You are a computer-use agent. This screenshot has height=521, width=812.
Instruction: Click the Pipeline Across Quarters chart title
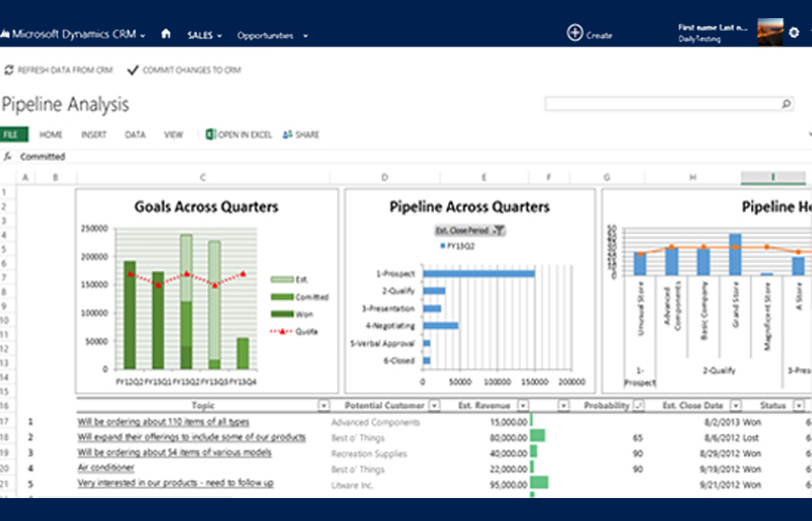click(x=469, y=206)
